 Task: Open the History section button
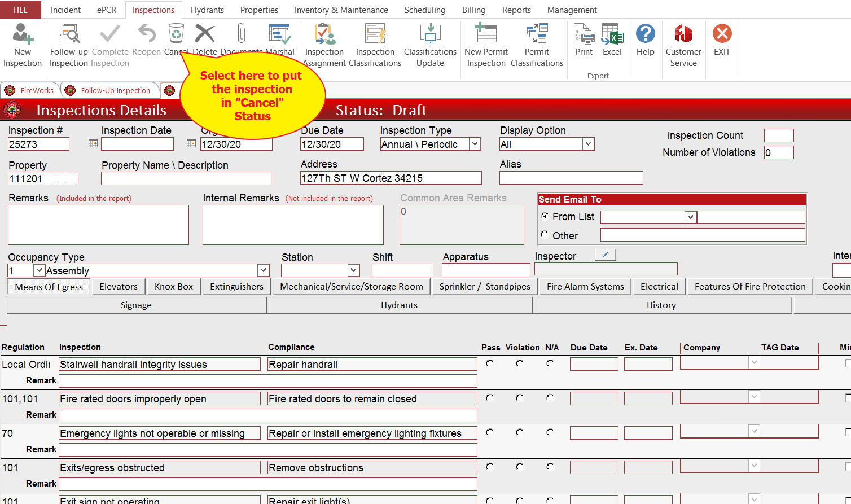click(661, 305)
